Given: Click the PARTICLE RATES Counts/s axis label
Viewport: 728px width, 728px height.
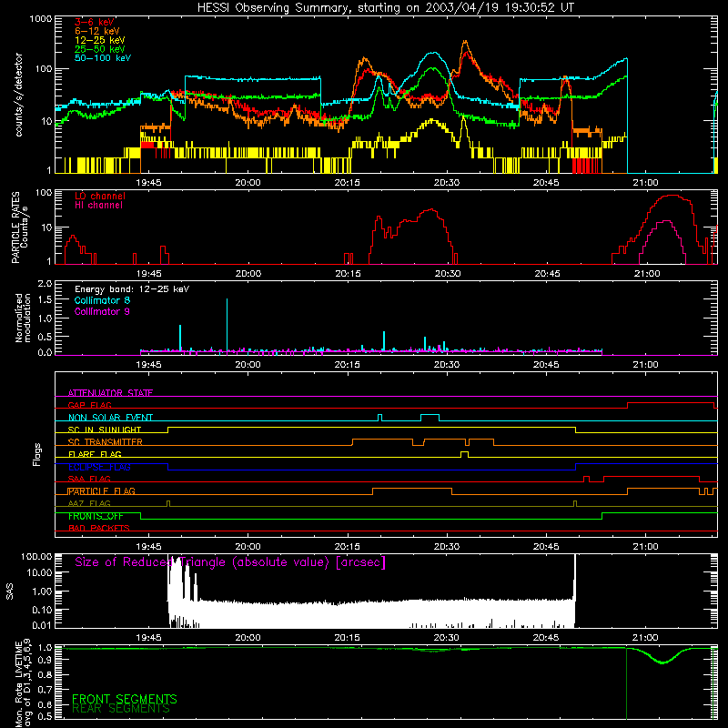Looking at the screenshot, I should click(x=20, y=227).
